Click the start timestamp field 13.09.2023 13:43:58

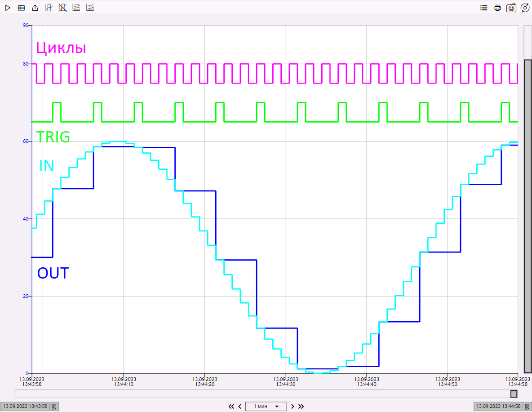point(25,406)
